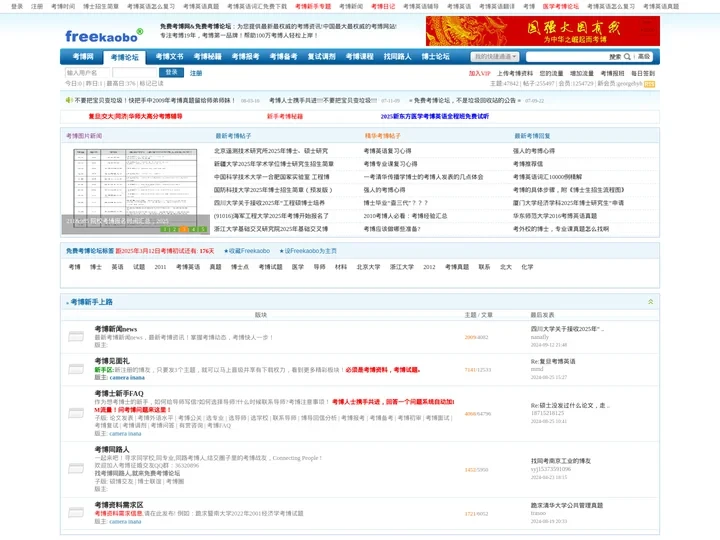This screenshot has height=540, width=720.
Task: Open post 新疆大学2025年学术学位博士研究生招生简章
Action: coord(274,164)
